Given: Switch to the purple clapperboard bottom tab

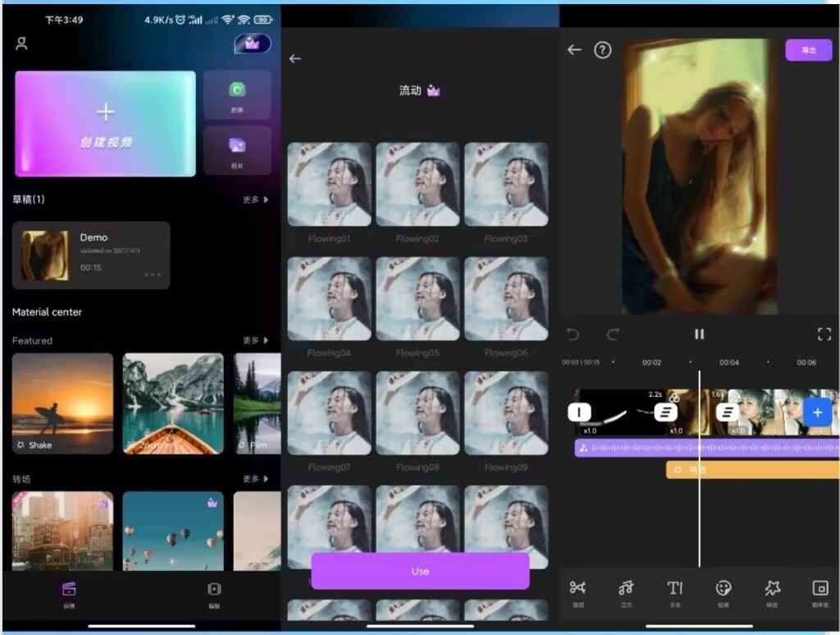Looking at the screenshot, I should click(70, 591).
